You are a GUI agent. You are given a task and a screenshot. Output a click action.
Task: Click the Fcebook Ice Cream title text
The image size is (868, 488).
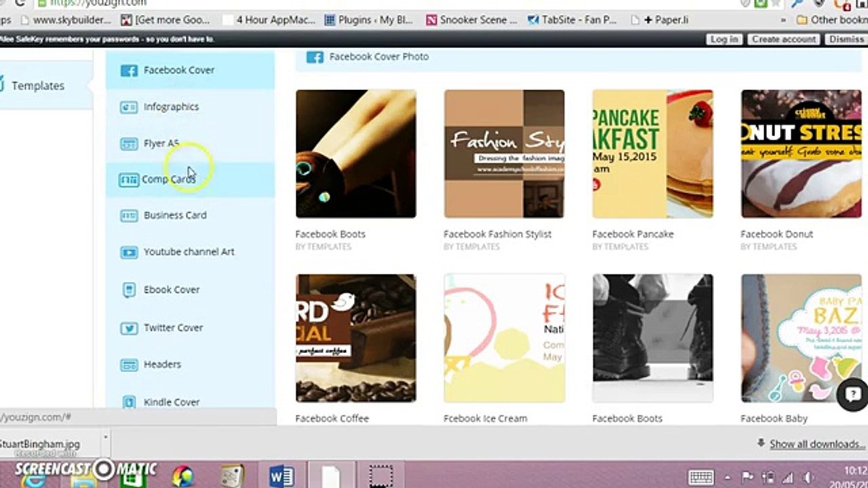[x=486, y=418]
